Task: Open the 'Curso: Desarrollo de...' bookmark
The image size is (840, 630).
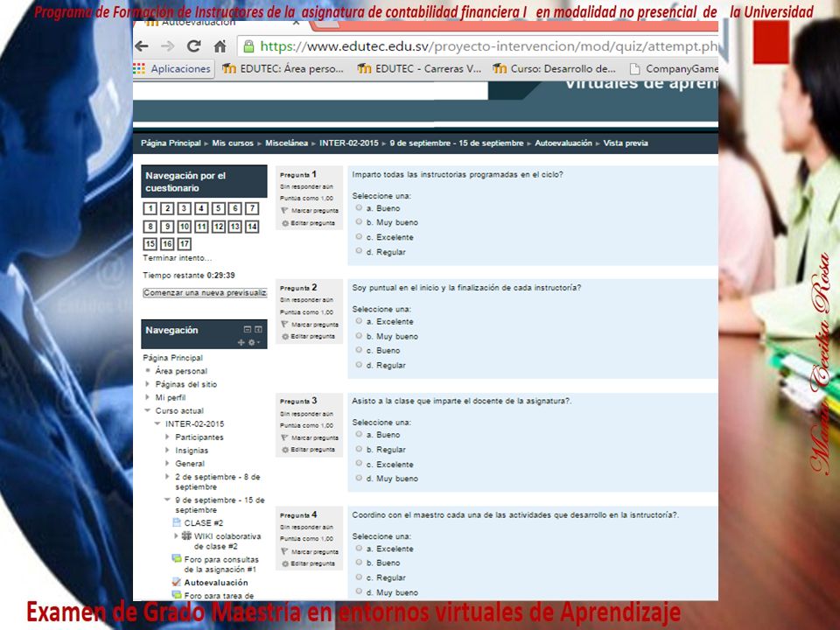Action: click(x=555, y=68)
